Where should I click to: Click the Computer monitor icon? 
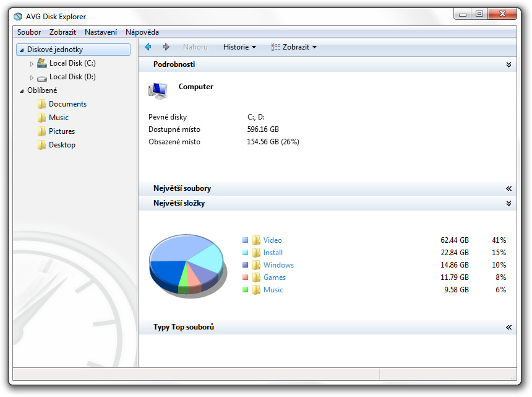pos(158,90)
